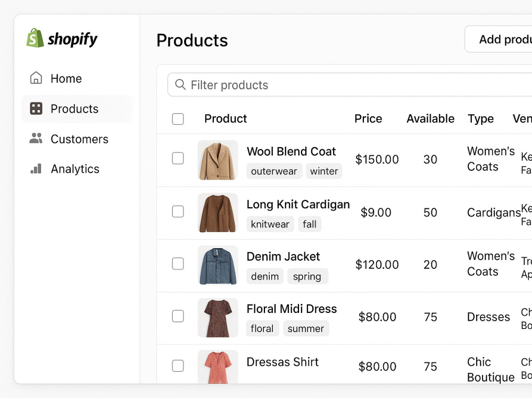Open Analytics in the sidebar
The image size is (532, 398).
pyautogui.click(x=77, y=169)
